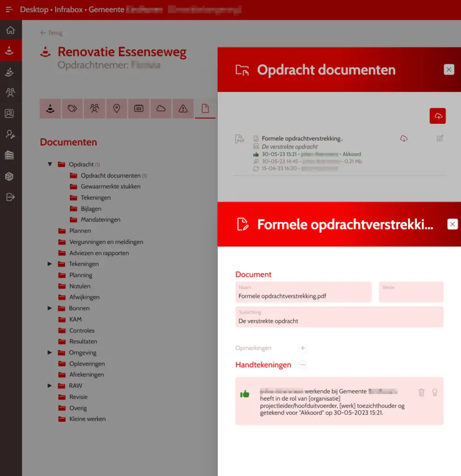Click the certificate ribbon icon on signature

(x=434, y=392)
